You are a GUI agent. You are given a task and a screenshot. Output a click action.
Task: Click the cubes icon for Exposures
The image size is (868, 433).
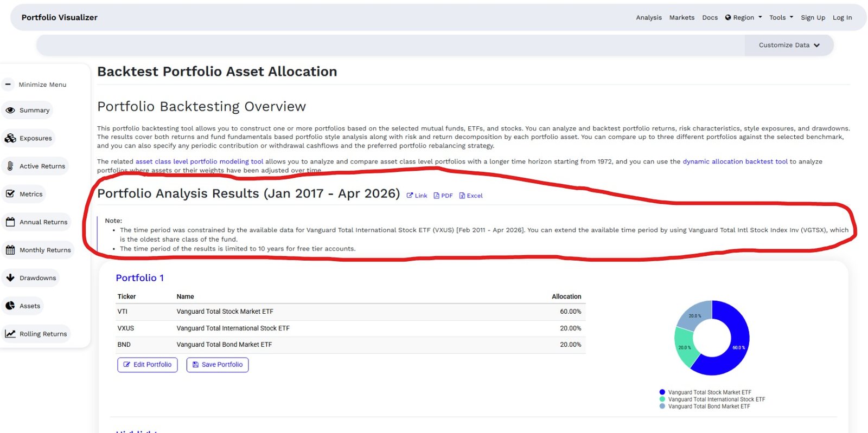tap(10, 138)
